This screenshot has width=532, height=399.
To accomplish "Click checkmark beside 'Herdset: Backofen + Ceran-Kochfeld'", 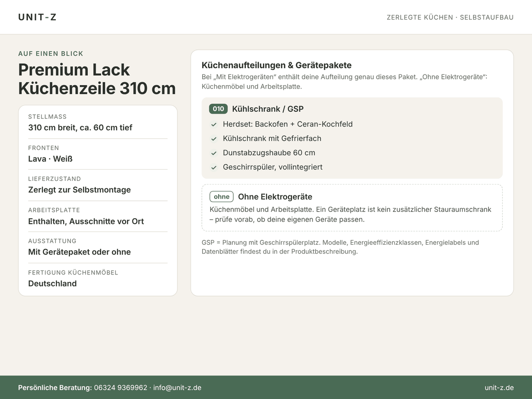I will click(x=214, y=125).
